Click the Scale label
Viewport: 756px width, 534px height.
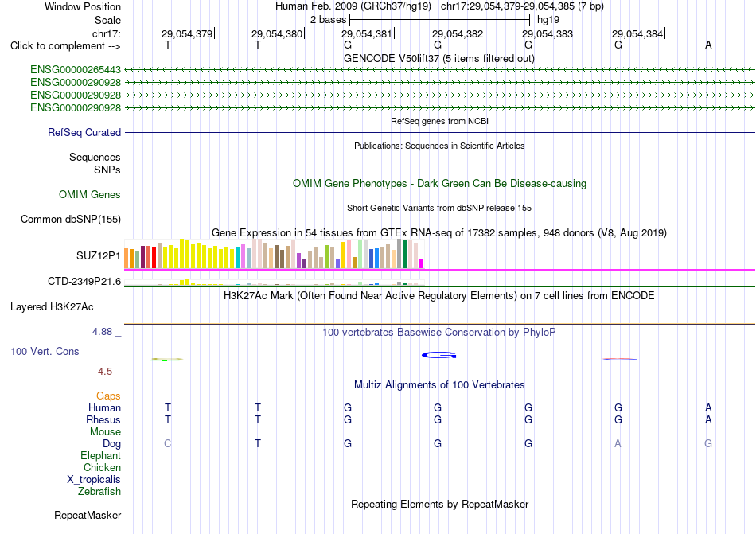tap(108, 20)
